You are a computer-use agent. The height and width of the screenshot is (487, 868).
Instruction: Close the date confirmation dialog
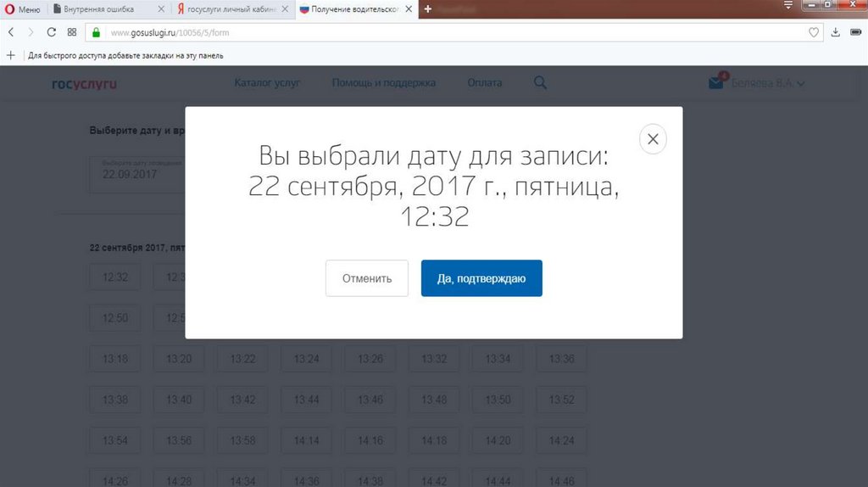point(652,139)
